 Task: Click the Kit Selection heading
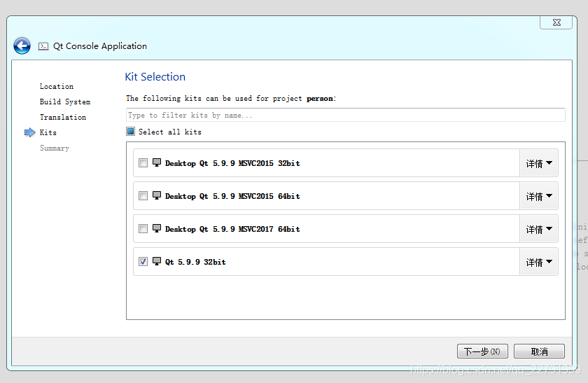pos(155,77)
